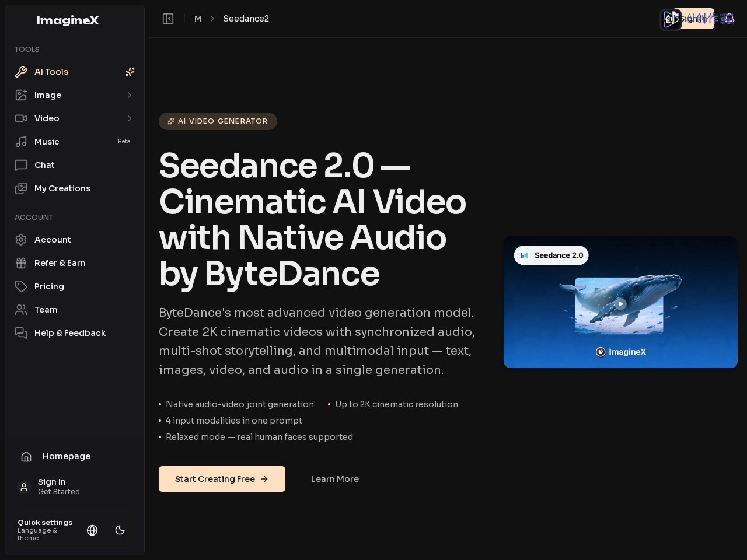Click the Refer & Earn gift icon

point(21,263)
